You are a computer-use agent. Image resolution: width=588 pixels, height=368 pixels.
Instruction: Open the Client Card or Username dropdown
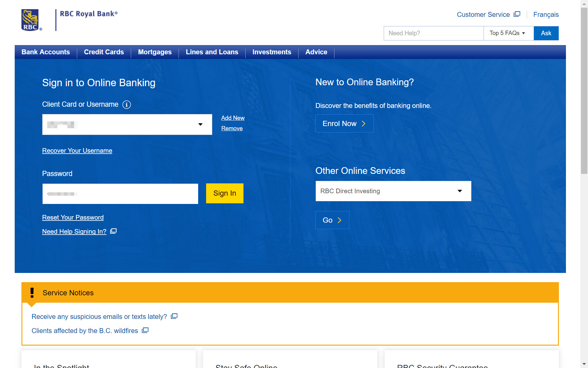[127, 125]
